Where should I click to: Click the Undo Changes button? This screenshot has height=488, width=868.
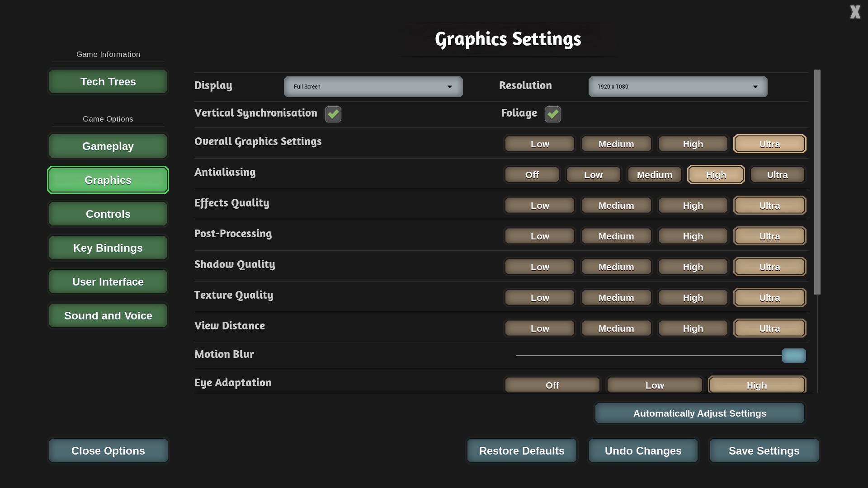[643, 451]
